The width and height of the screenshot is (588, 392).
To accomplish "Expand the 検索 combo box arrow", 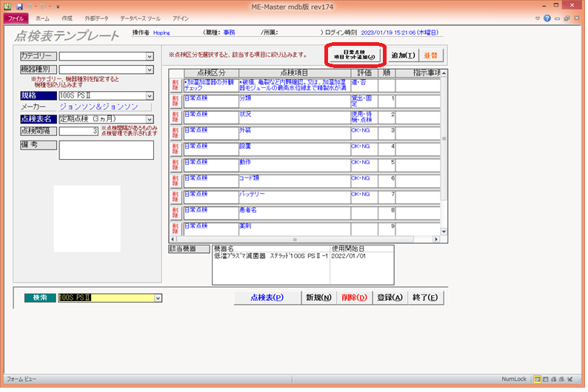I will (x=158, y=298).
